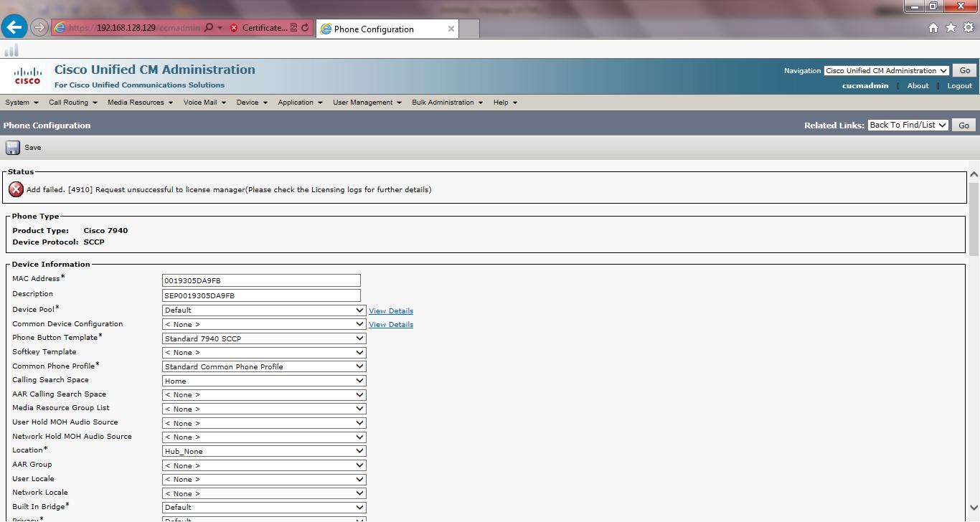Open the Media Resources menu

pos(140,103)
